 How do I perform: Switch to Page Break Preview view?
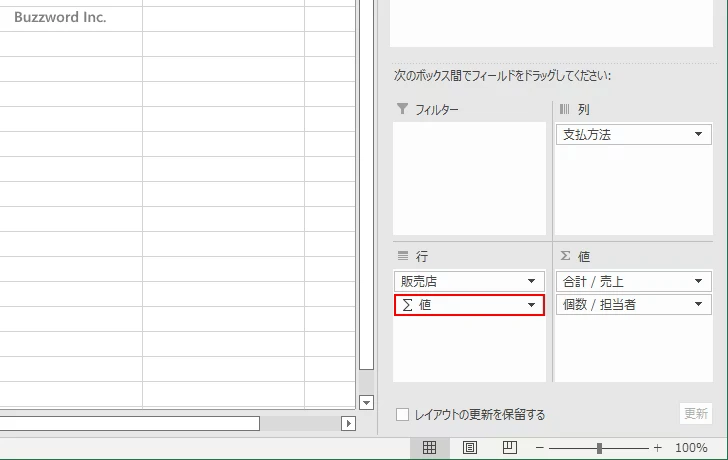point(509,448)
